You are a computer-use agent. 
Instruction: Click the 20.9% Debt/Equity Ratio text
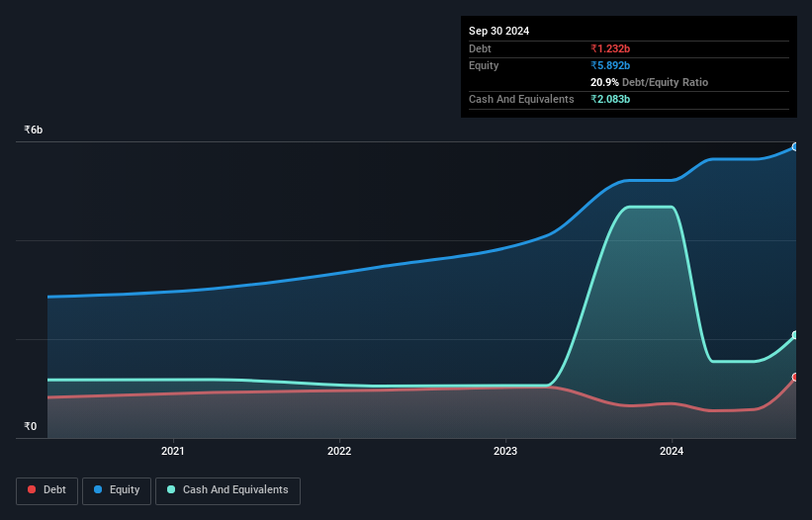click(649, 82)
